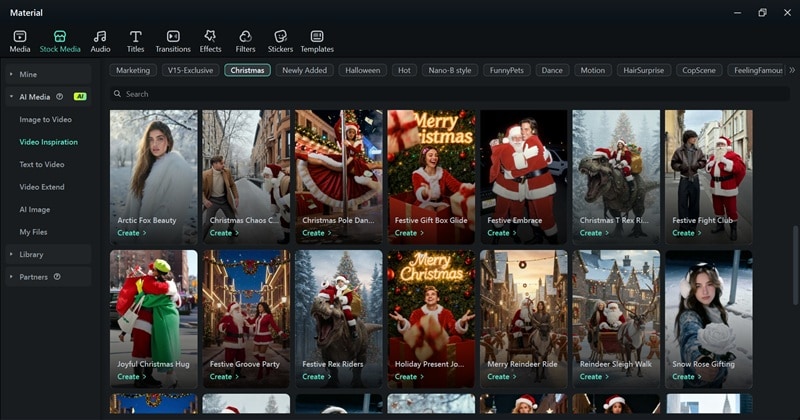Select the CopScene category tag

[699, 70]
